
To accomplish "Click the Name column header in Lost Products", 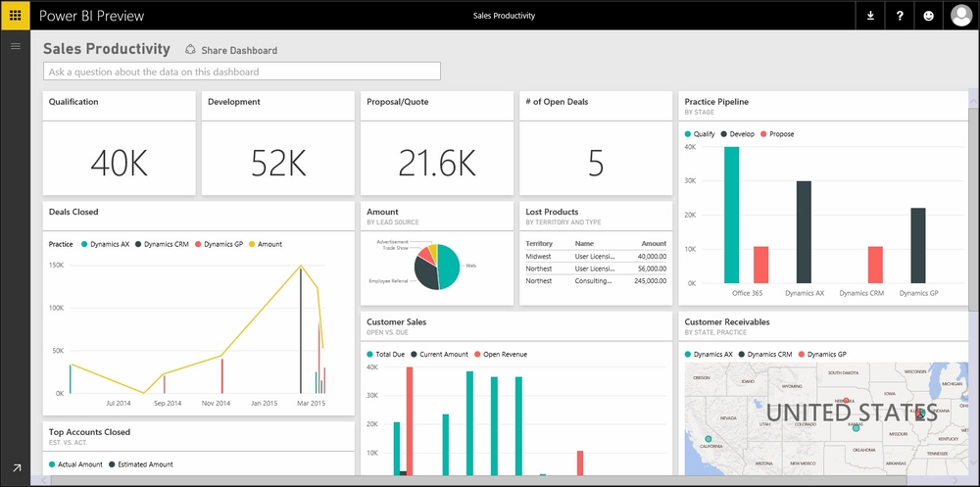I will click(x=584, y=243).
